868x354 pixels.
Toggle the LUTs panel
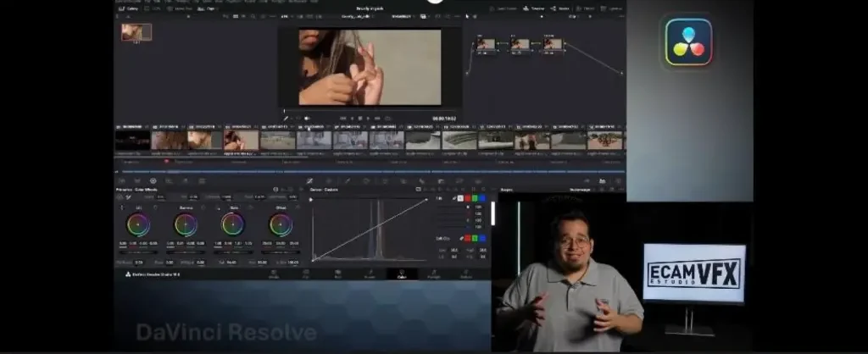(153, 8)
